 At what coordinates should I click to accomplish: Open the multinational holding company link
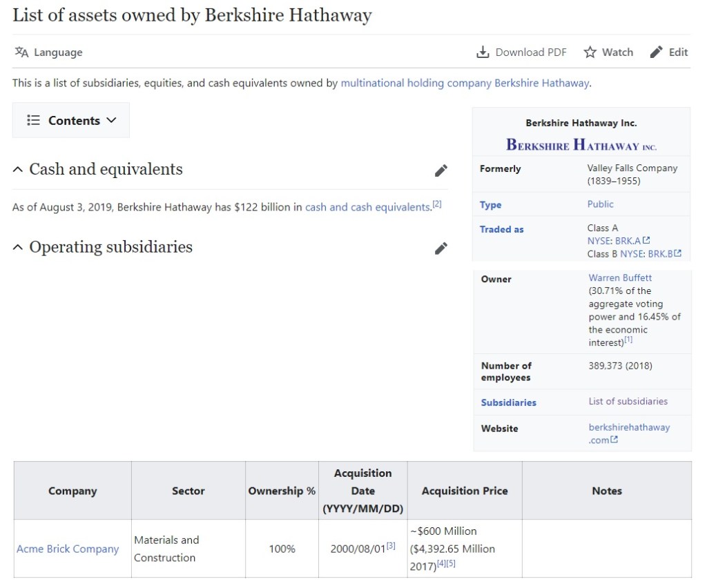click(416, 83)
